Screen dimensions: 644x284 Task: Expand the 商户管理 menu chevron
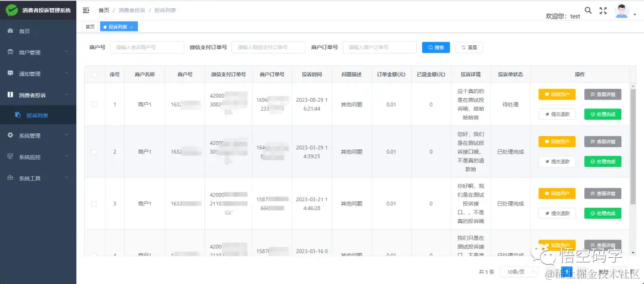67,52
